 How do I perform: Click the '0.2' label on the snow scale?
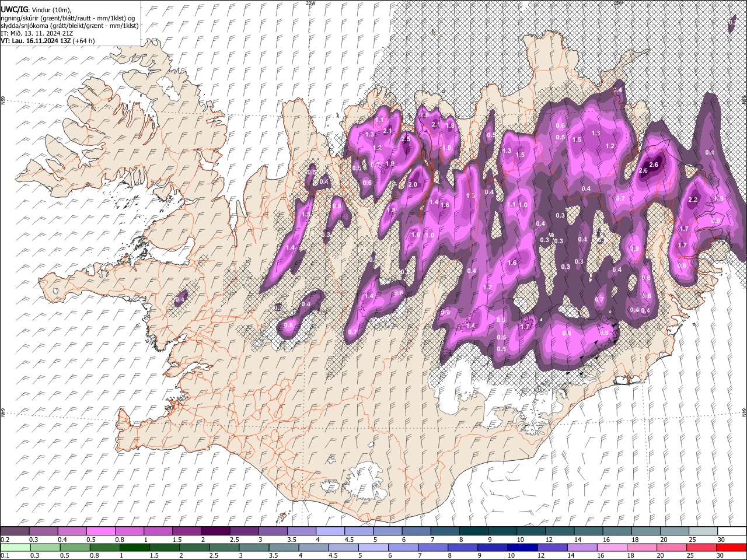[4, 540]
